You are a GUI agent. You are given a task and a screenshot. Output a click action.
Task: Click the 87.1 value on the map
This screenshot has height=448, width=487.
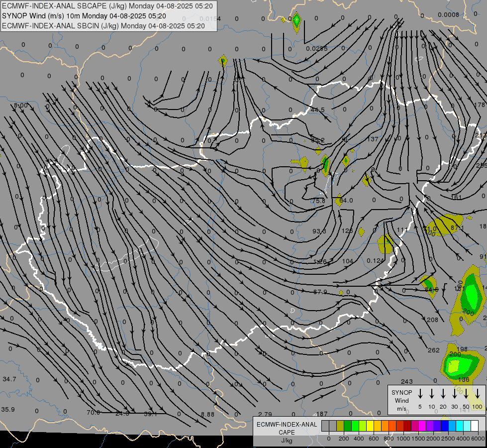tap(457, 227)
